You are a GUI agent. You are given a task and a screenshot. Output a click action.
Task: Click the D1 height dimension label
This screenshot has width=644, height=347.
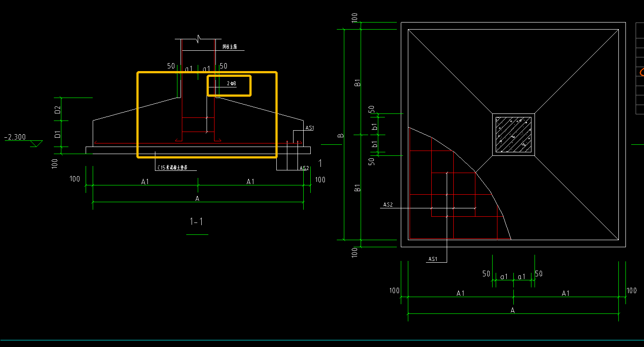(x=57, y=134)
